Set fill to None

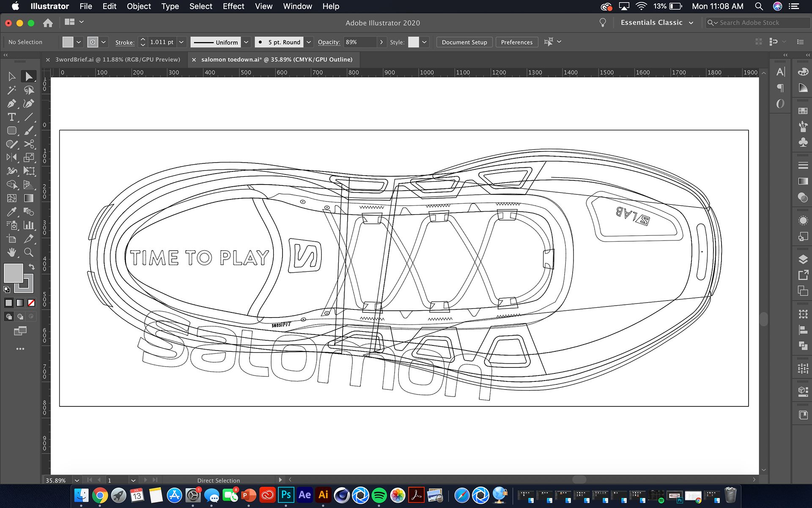tap(31, 303)
